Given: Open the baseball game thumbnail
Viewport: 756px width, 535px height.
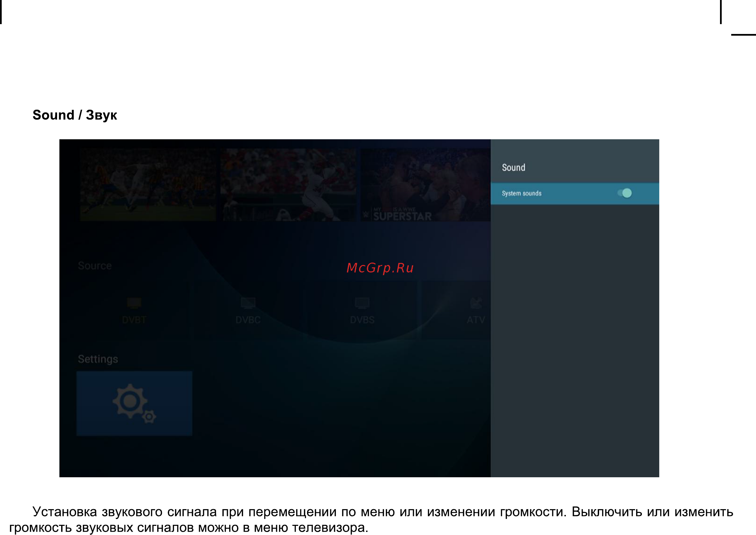Looking at the screenshot, I should 288,185.
